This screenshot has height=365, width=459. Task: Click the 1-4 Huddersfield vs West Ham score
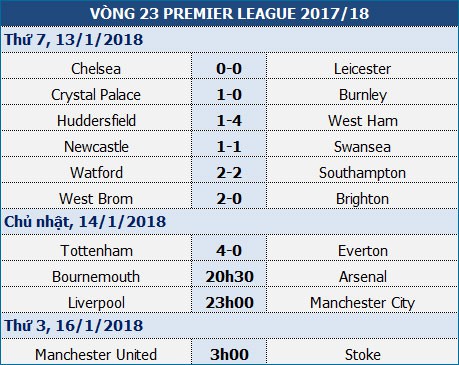[x=229, y=121]
